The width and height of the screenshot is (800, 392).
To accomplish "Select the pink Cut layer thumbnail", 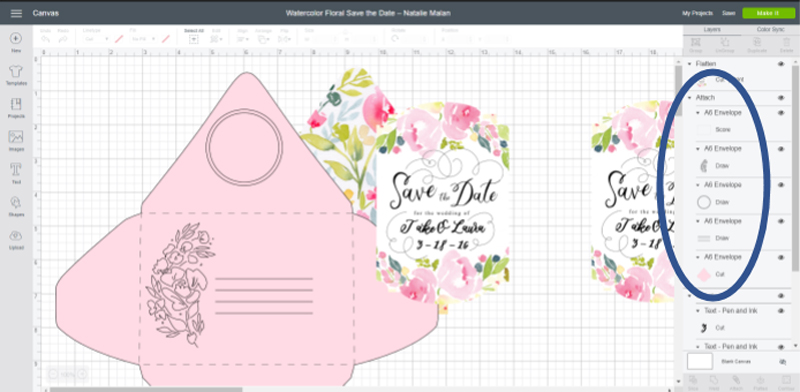I will (704, 275).
